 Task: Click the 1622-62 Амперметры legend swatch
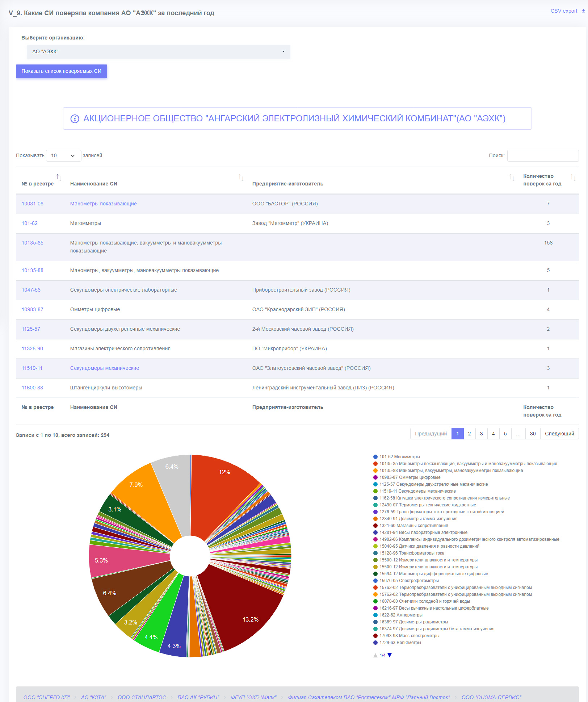coord(375,615)
